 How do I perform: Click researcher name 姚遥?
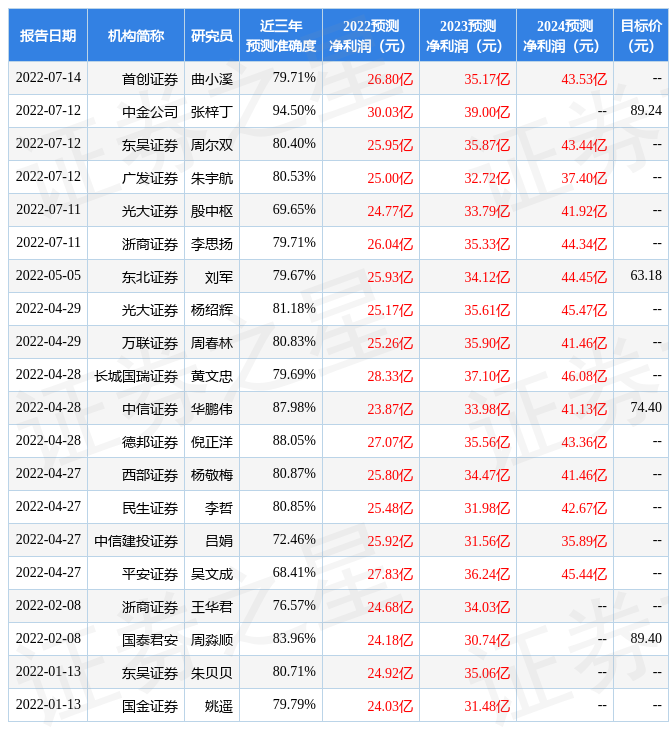click(219, 706)
